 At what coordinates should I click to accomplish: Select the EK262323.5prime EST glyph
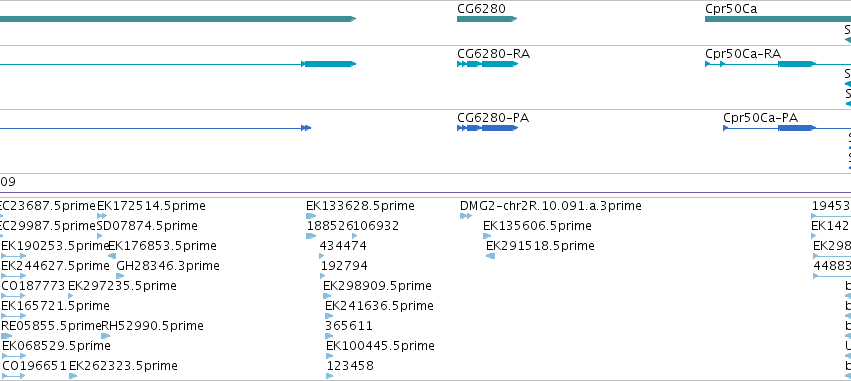pyautogui.click(x=73, y=376)
